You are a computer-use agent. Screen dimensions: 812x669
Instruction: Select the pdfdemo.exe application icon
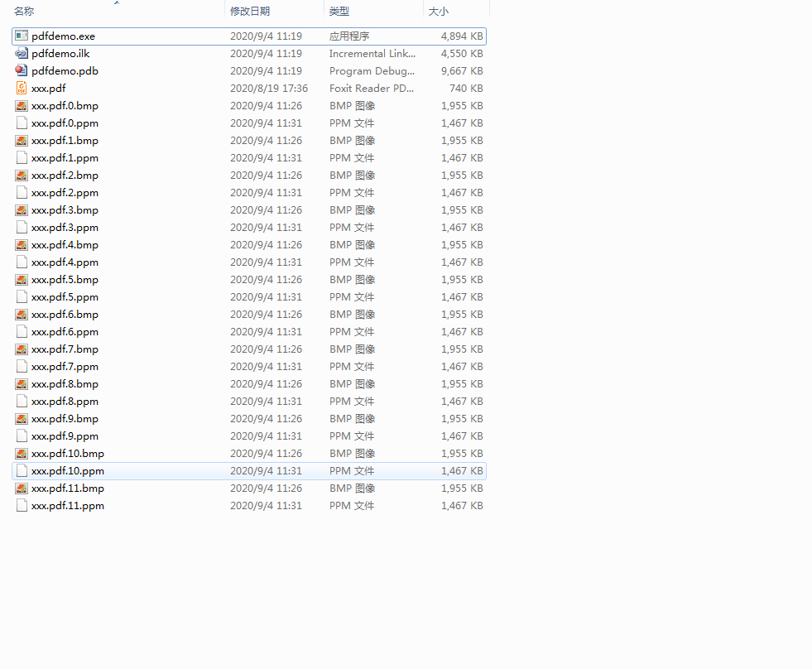click(22, 36)
